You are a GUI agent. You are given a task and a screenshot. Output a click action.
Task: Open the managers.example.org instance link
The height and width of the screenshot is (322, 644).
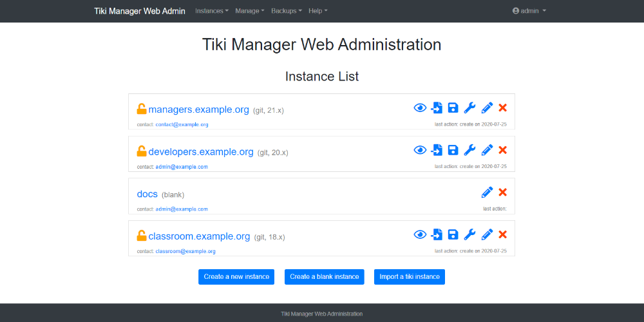pos(199,109)
